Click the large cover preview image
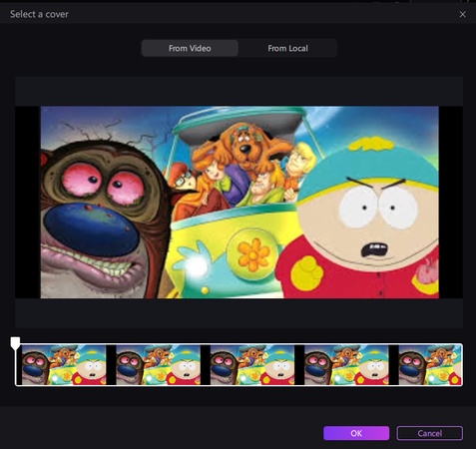 239,203
